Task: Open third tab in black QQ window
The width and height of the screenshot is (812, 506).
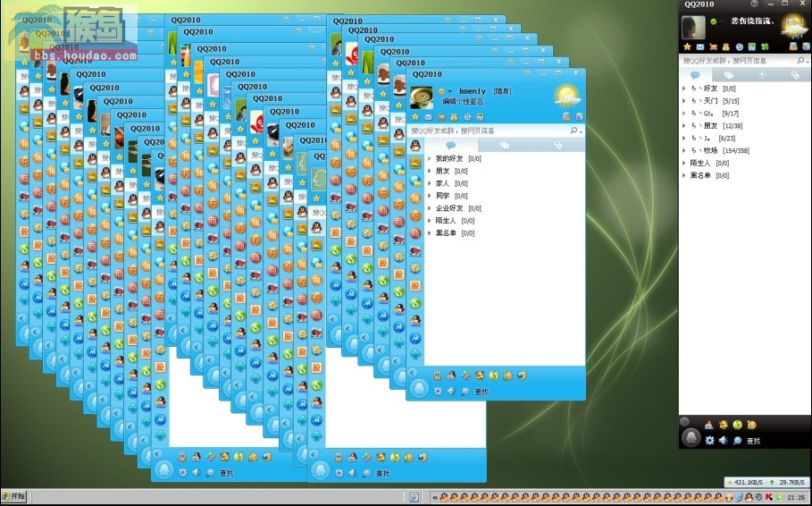Action: 762,75
